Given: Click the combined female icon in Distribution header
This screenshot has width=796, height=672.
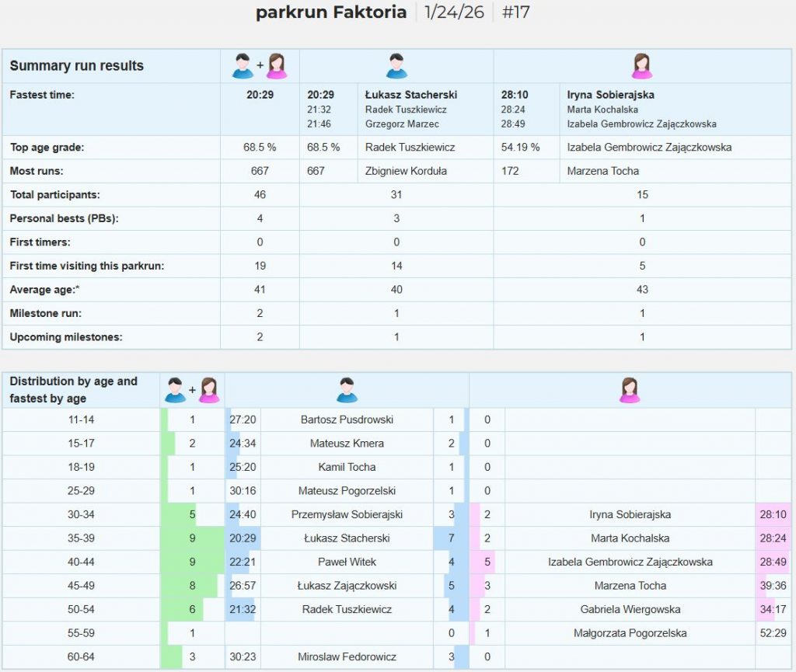Looking at the screenshot, I should pyautogui.click(x=209, y=390).
